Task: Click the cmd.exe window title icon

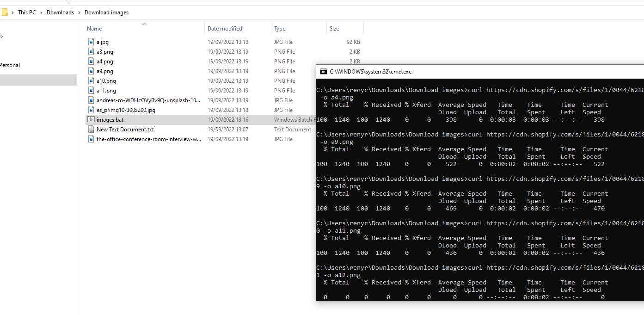Action: (x=324, y=72)
